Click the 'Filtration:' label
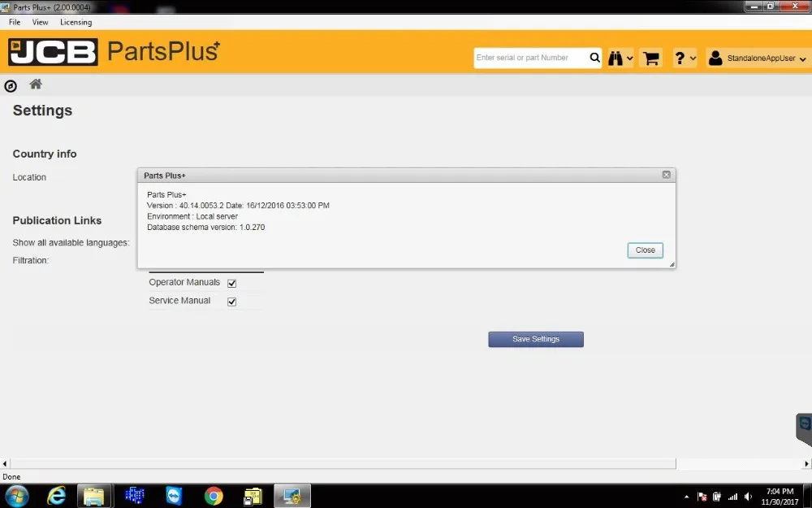The height and width of the screenshot is (508, 812). pyautogui.click(x=31, y=260)
